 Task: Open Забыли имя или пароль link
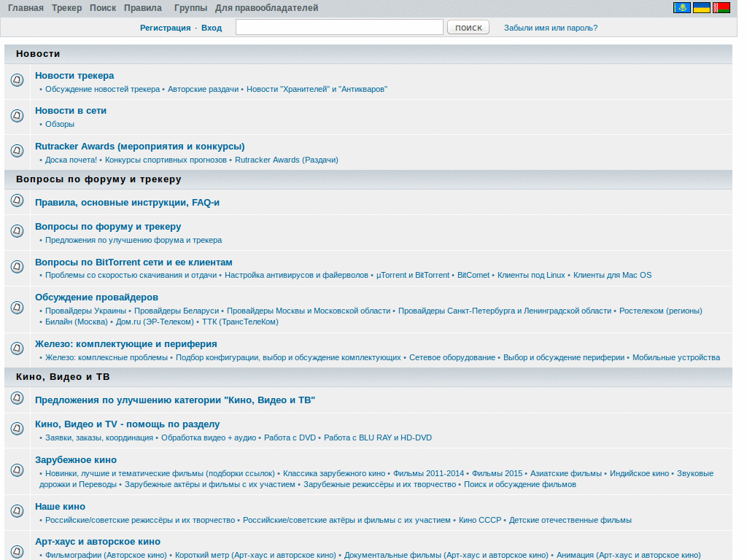(551, 28)
